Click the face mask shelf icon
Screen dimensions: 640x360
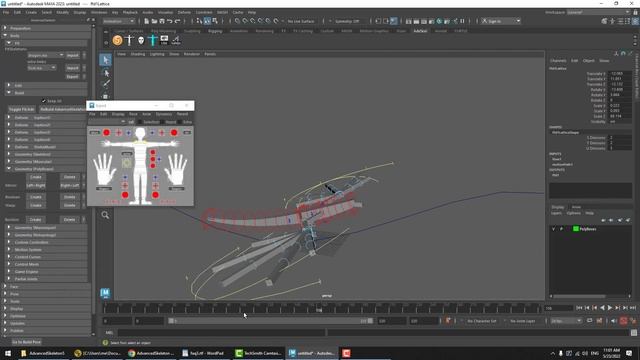pyautogui.click(x=141, y=40)
